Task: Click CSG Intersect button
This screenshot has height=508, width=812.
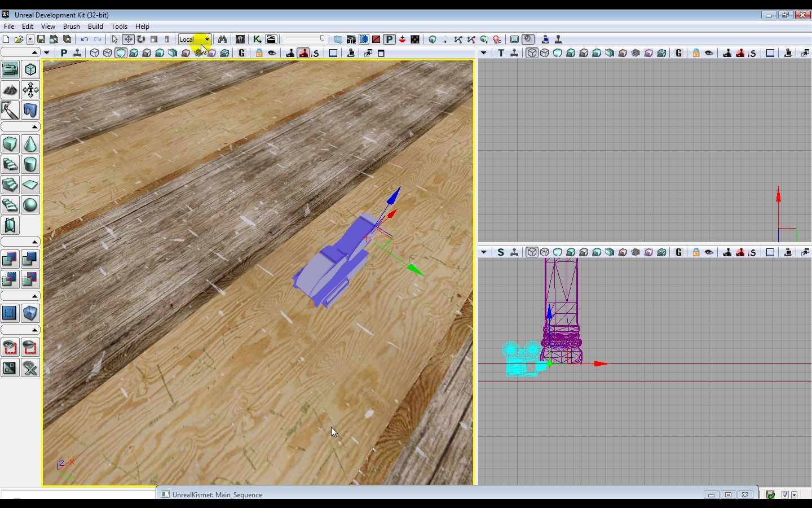Action: point(10,279)
